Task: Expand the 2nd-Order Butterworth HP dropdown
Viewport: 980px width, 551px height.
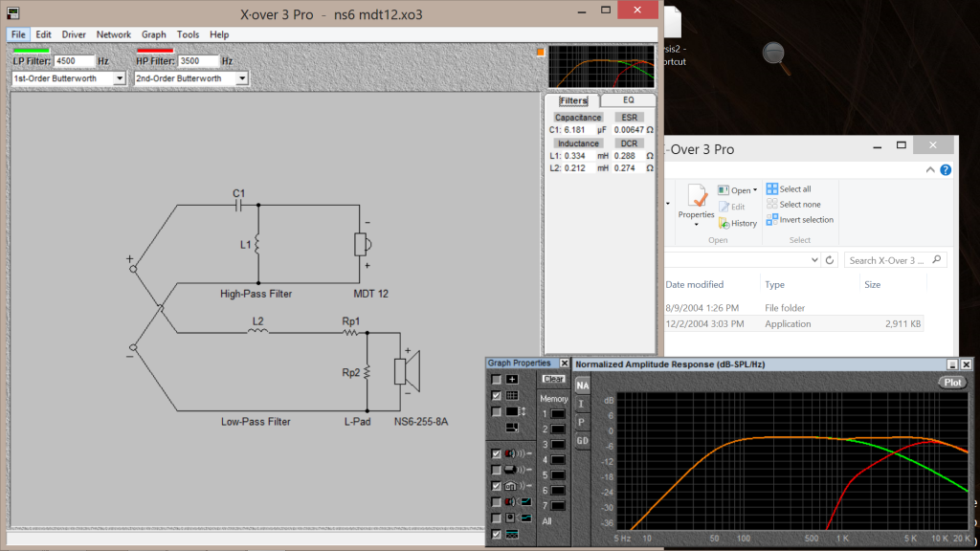Action: tap(242, 78)
